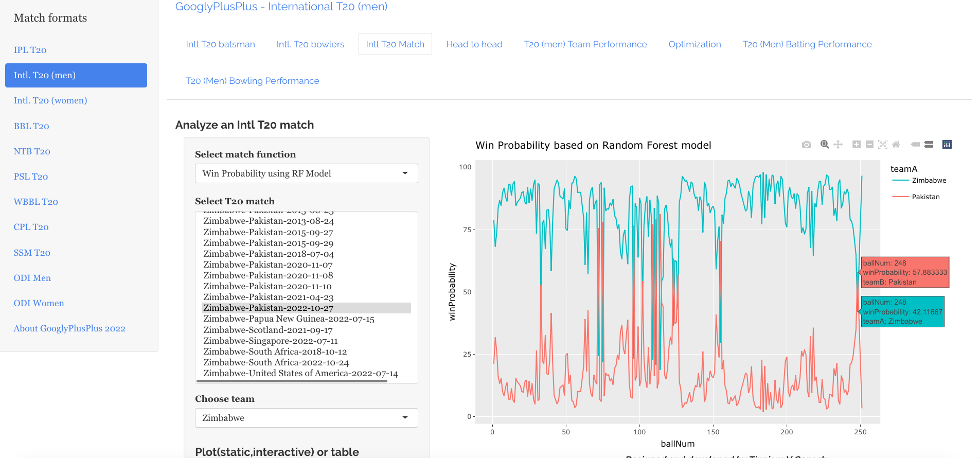Click the Zoom in plus icon
The height and width of the screenshot is (458, 980).
(857, 145)
